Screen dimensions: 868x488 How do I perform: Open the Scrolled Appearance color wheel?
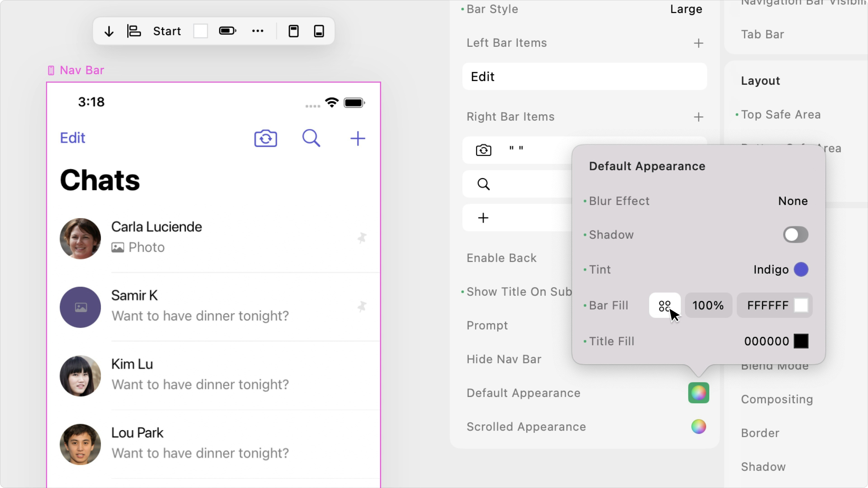[698, 427]
